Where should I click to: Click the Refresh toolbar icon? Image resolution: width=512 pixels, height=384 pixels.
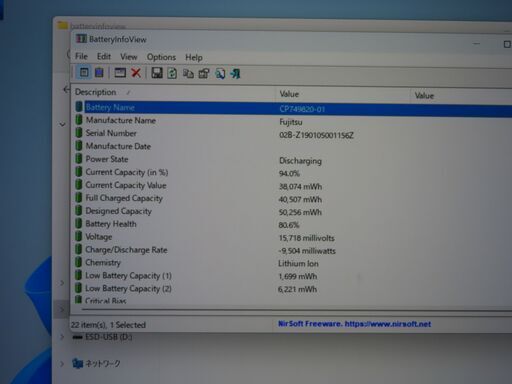[x=172, y=73]
